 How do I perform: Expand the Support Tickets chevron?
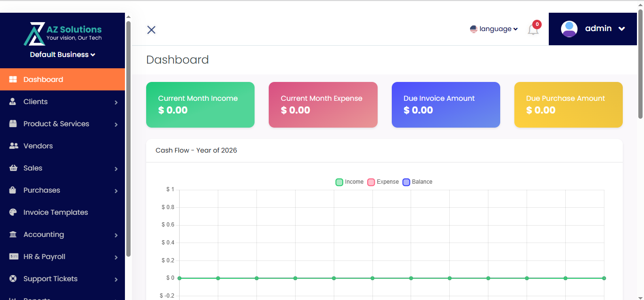[116, 279]
